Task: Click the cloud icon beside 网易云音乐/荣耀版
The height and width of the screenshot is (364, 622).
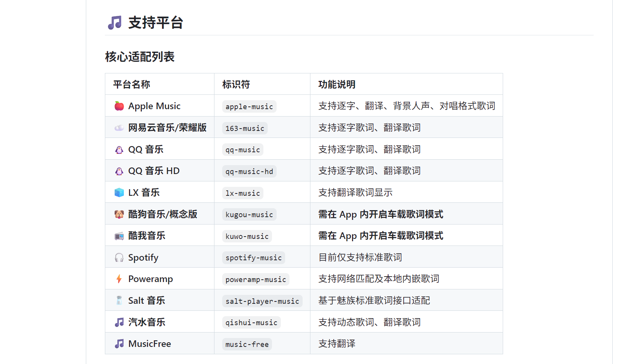Action: point(119,128)
